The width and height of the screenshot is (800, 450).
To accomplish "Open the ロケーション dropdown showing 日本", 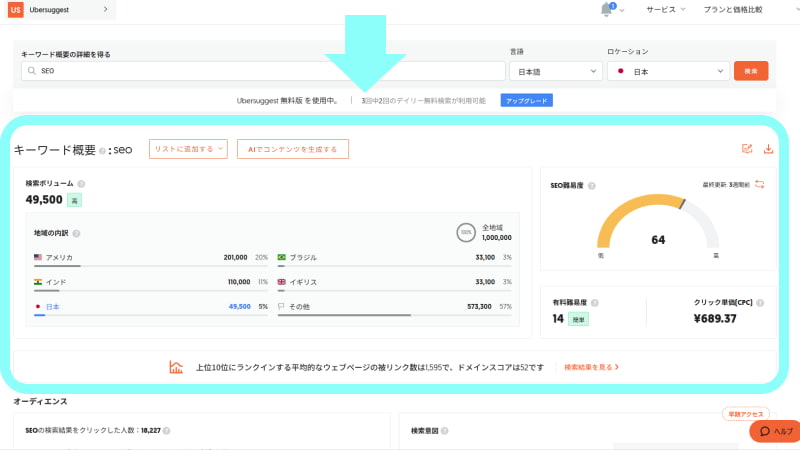I will tap(669, 71).
